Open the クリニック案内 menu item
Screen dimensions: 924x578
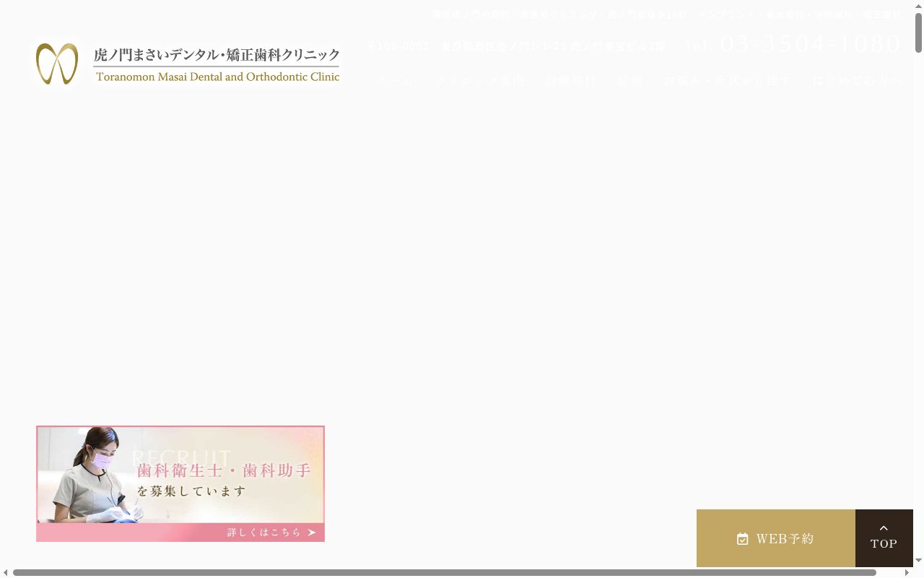coord(480,81)
